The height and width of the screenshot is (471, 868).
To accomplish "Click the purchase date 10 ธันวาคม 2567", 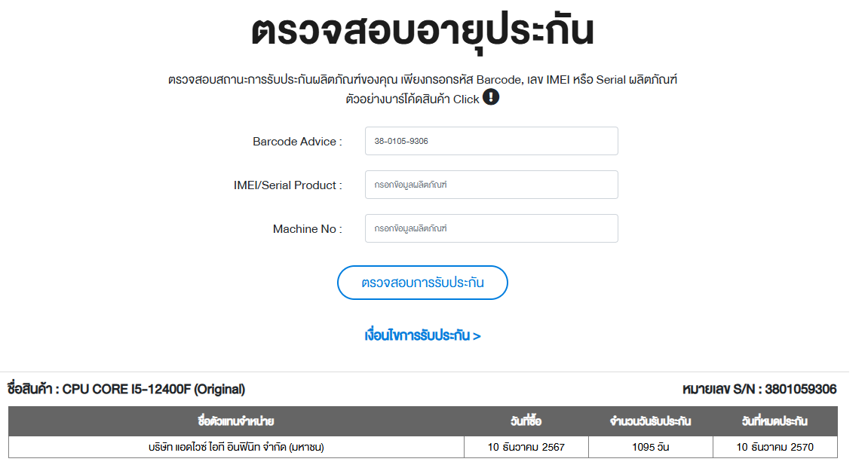I will pyautogui.click(x=526, y=447).
